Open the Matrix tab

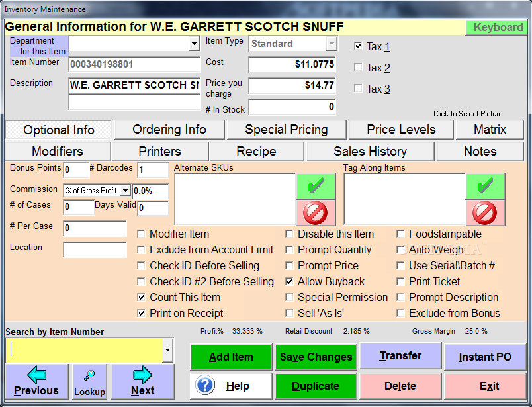point(490,129)
